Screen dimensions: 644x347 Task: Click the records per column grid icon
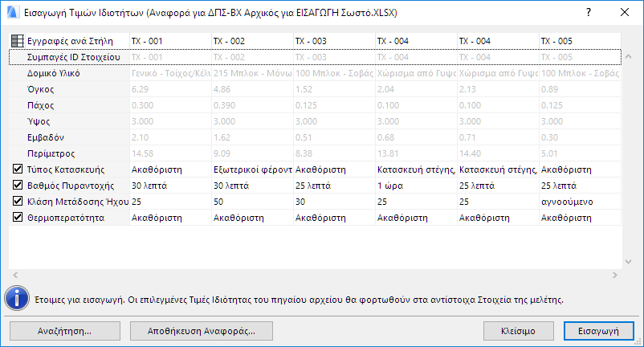point(17,41)
